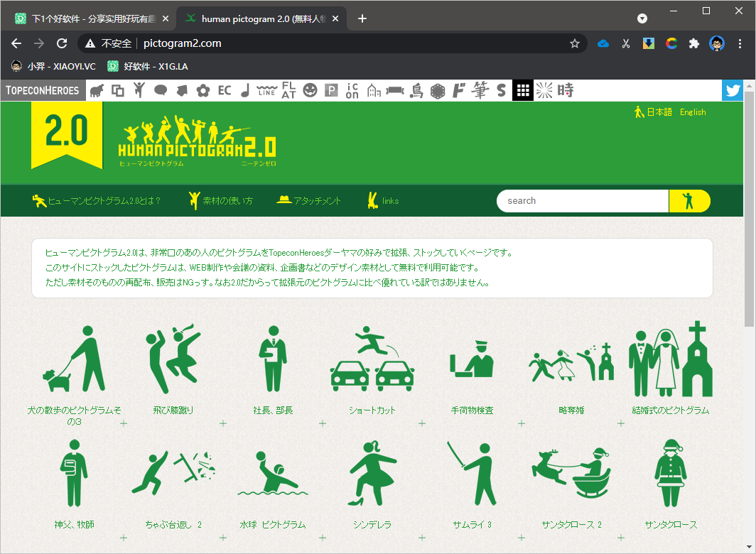Expand plus sign under ショートカット pictogram
The image size is (756, 554).
point(421,424)
